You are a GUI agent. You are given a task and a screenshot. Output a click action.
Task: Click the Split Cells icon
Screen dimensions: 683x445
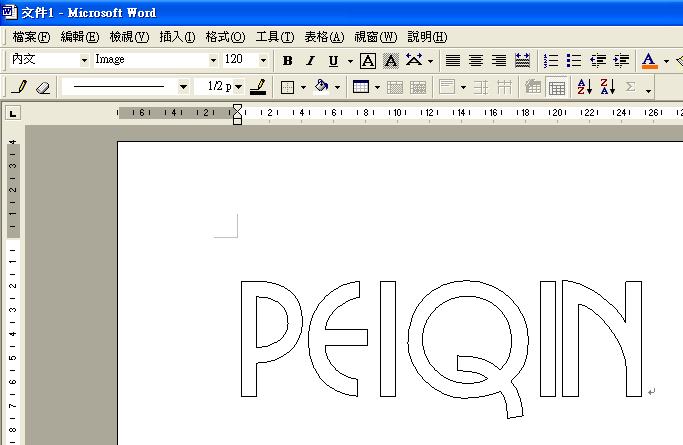point(418,88)
